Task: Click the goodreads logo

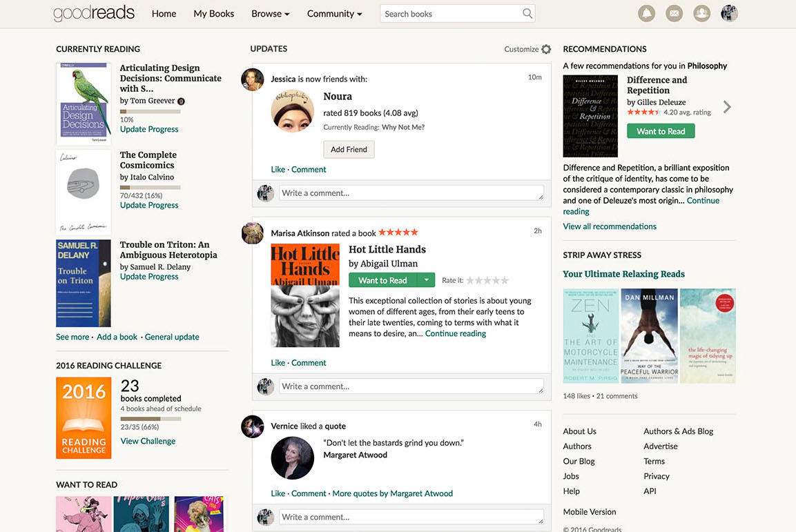Action: tap(93, 12)
